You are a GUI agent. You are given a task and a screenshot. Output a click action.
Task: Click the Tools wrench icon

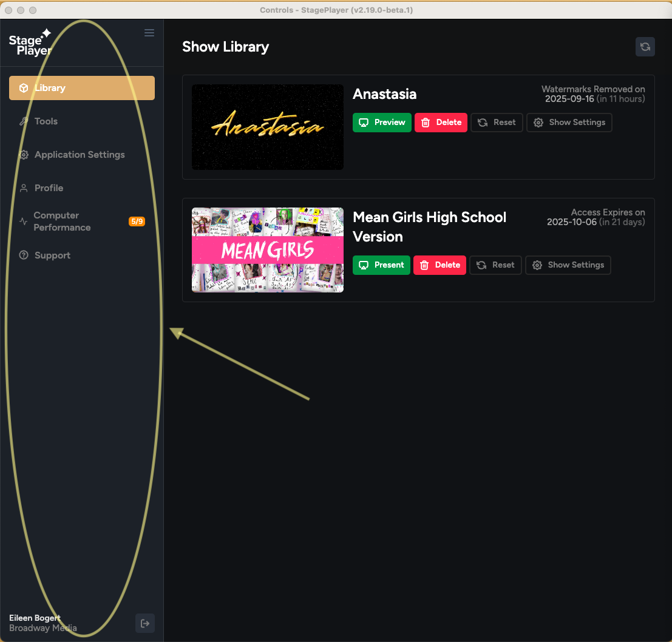click(x=24, y=121)
